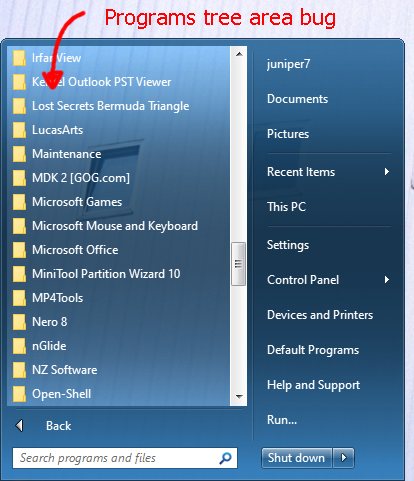Viewport: 414px width, 481px height.
Task: Open Settings from the Start menu
Action: [288, 245]
